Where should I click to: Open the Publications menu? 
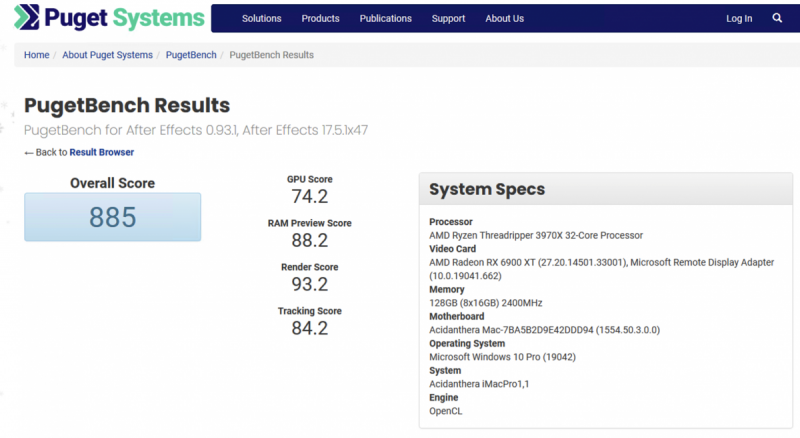[385, 18]
